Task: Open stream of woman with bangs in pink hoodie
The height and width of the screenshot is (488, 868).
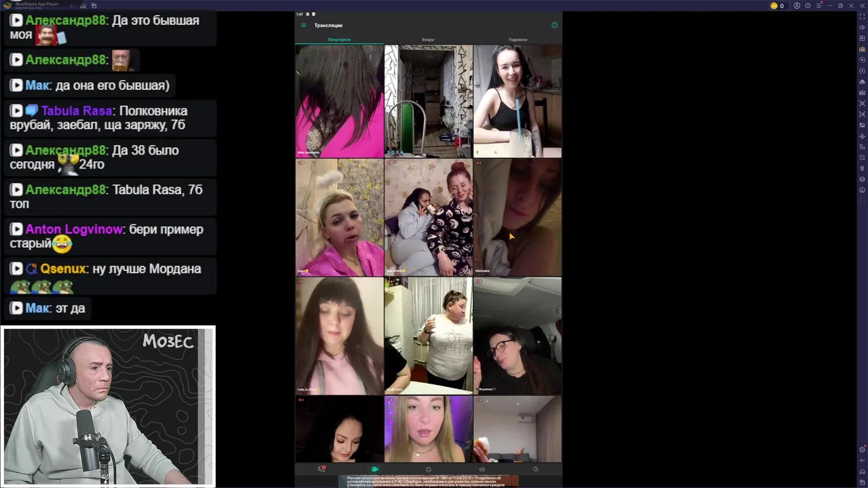Action: (339, 335)
